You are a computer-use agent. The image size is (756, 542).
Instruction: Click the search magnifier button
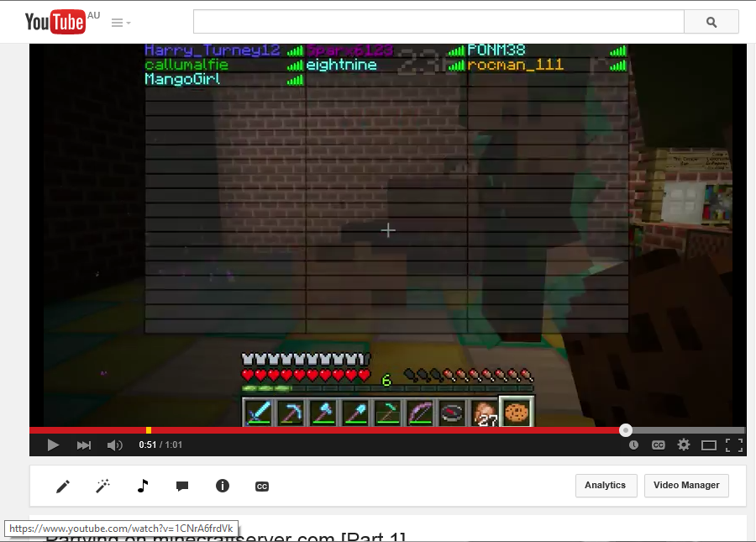(711, 22)
